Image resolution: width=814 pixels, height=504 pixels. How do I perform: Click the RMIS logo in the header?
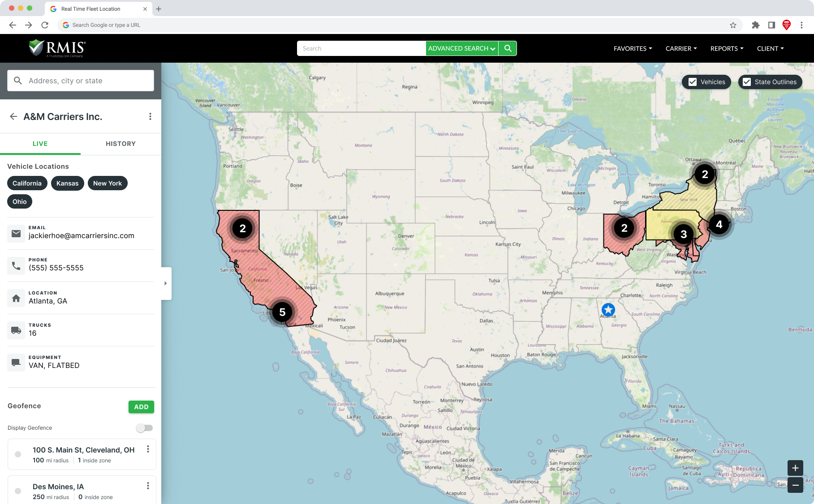pyautogui.click(x=56, y=48)
